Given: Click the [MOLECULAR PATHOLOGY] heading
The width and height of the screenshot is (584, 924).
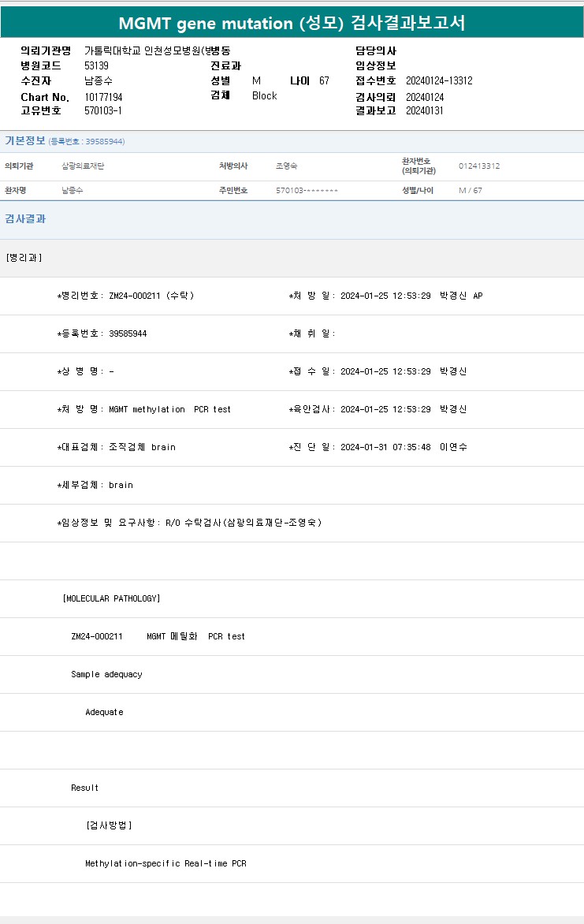Looking at the screenshot, I should (x=111, y=598).
